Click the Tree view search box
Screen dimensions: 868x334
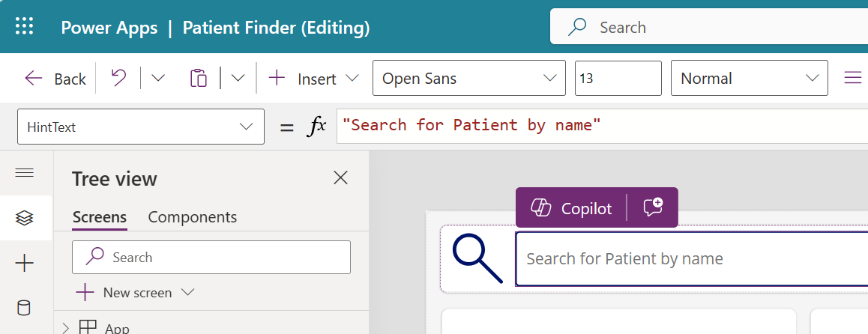coord(211,257)
